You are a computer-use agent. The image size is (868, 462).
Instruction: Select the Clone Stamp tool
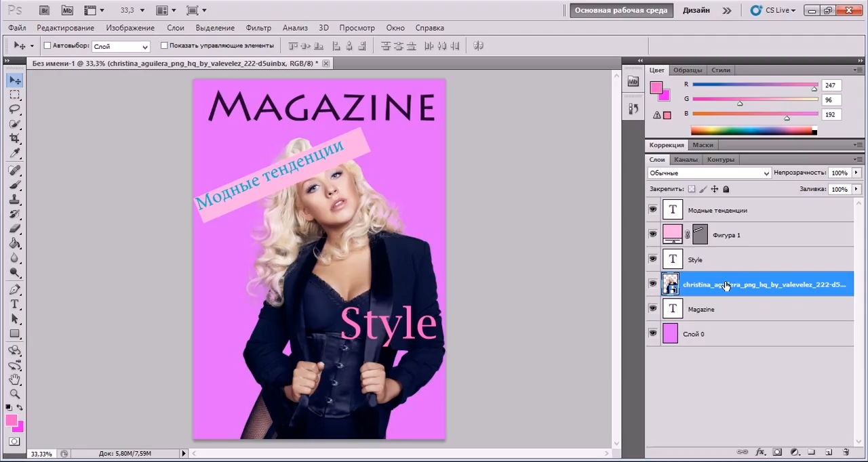[14, 199]
